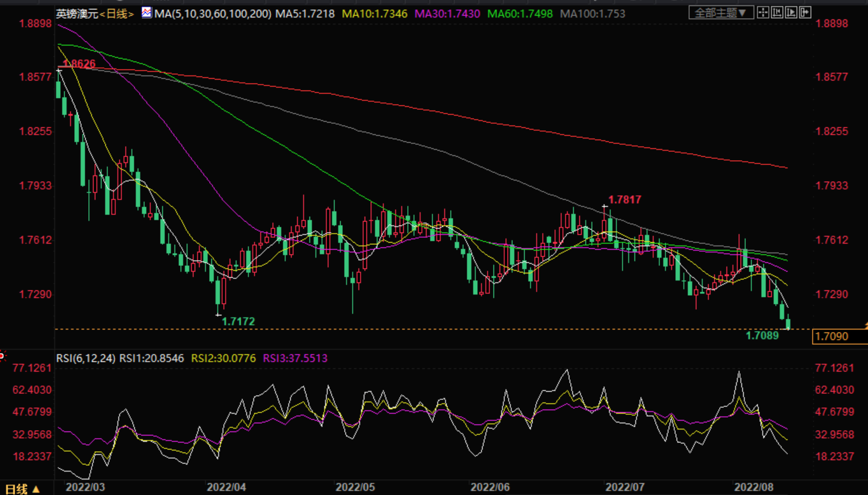Viewport: 868px width, 495px height.
Task: Click the jump-to-start chart icon
Action: click(777, 12)
